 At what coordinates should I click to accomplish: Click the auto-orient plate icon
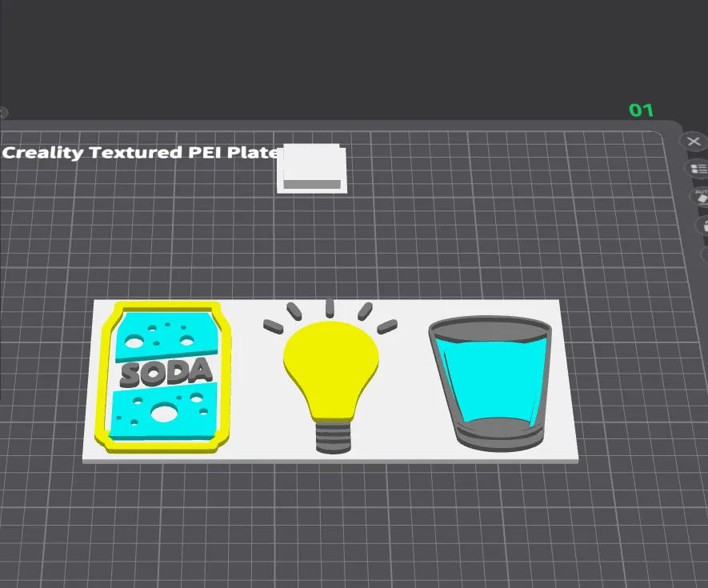(700, 197)
